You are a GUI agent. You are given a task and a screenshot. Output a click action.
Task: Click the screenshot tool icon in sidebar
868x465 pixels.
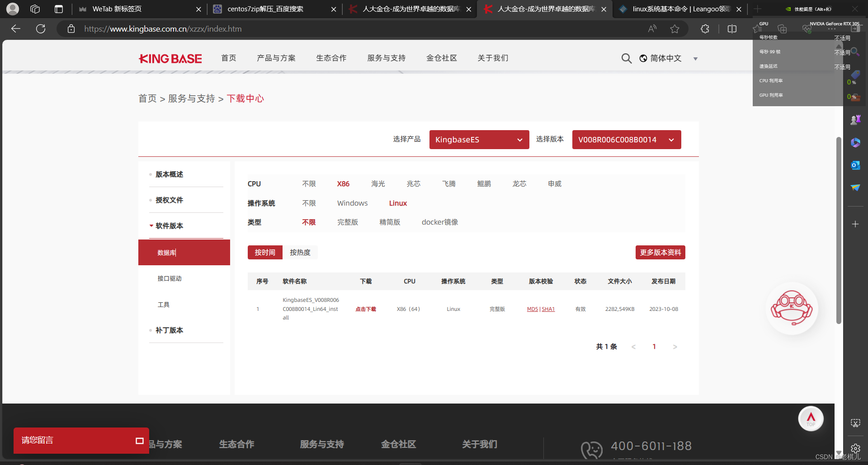(855, 423)
